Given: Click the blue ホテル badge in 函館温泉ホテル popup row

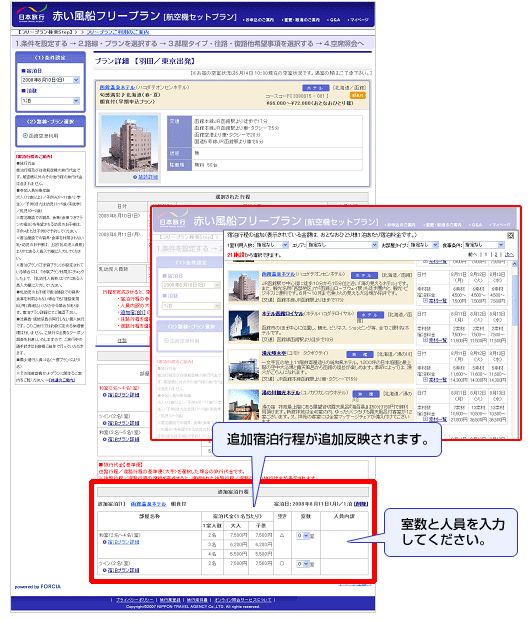Looking at the screenshot, I should (364, 275).
